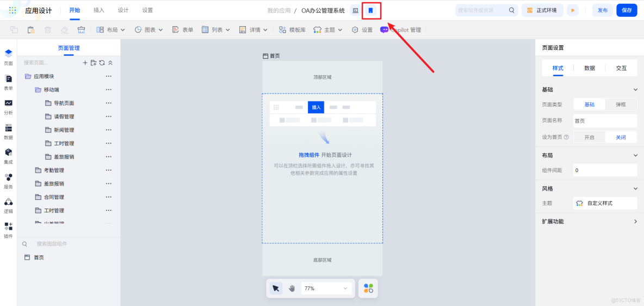
Task: Click the 表单 toolbar button
Action: [183, 29]
